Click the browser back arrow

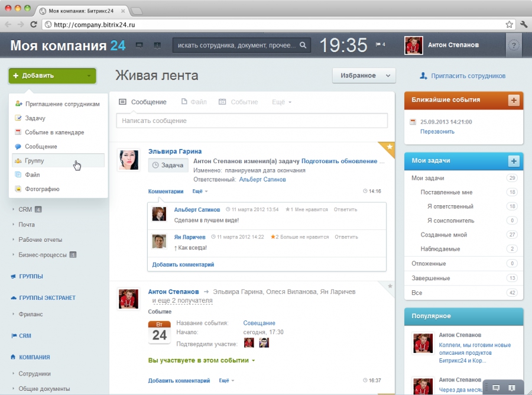coord(8,24)
